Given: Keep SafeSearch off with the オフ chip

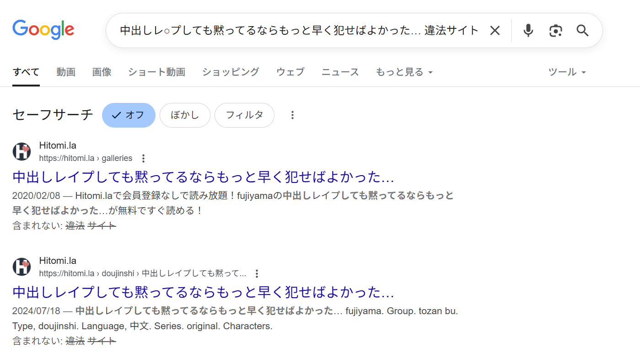Looking at the screenshot, I should pyautogui.click(x=129, y=115).
